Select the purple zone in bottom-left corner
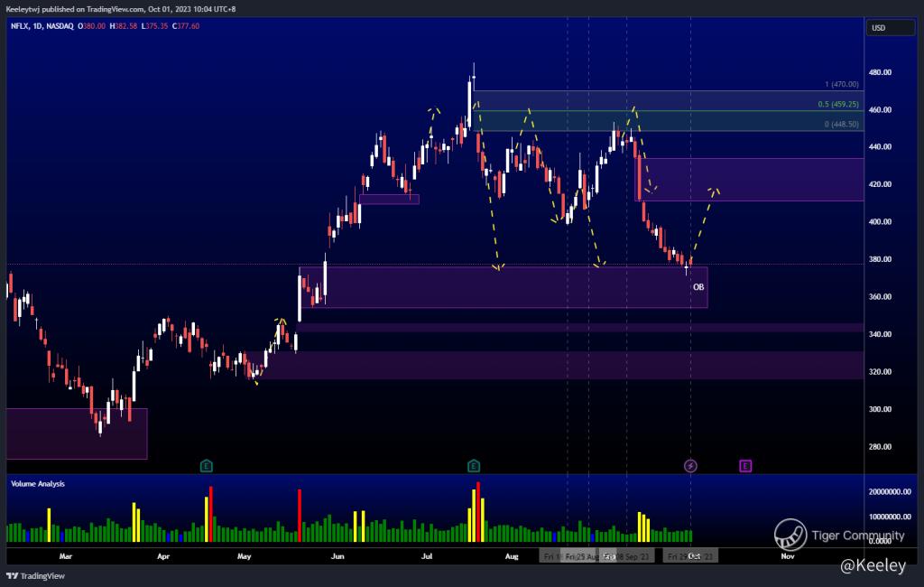924x587 pixels. click(x=76, y=433)
